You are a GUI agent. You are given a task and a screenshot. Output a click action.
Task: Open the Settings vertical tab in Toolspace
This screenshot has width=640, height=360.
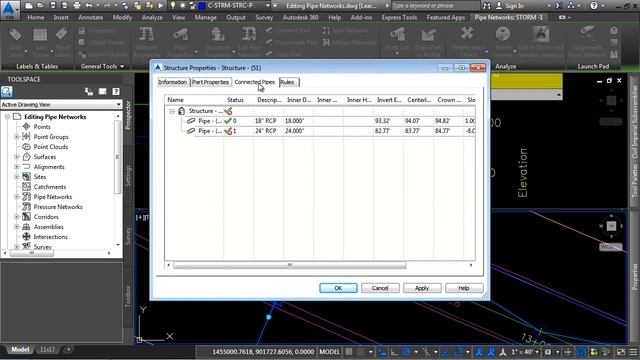tap(128, 176)
